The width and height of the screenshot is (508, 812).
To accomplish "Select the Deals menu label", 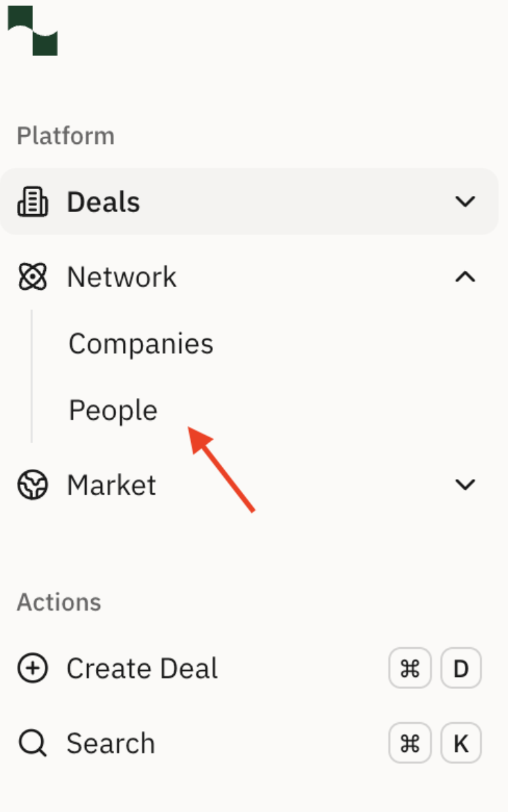I will [x=103, y=202].
